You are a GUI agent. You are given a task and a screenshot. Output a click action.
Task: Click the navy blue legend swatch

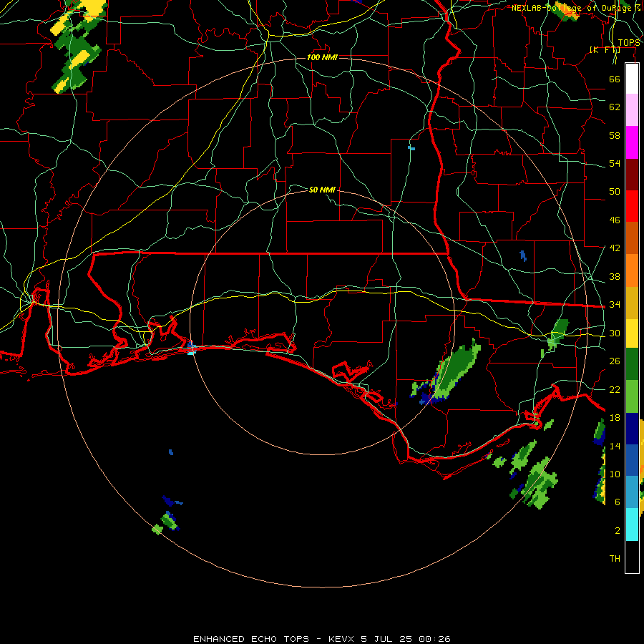click(x=632, y=429)
